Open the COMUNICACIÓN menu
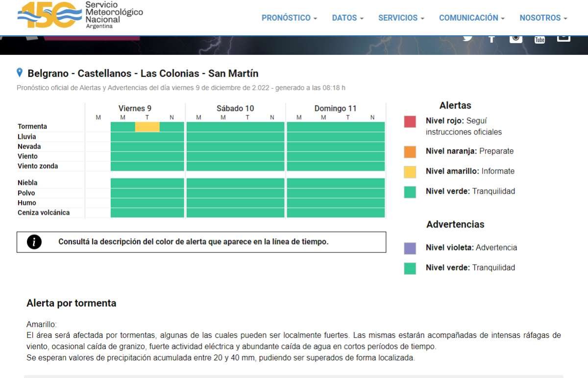 pos(471,18)
